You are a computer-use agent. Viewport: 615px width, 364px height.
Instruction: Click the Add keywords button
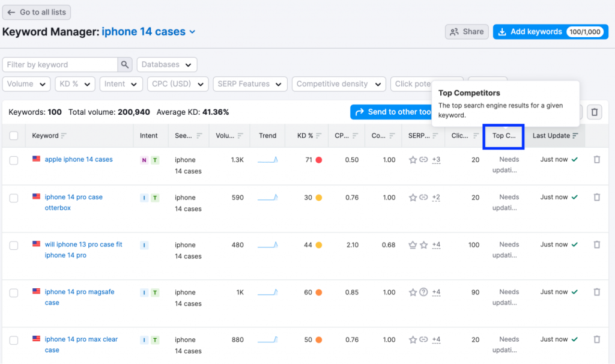pyautogui.click(x=550, y=32)
